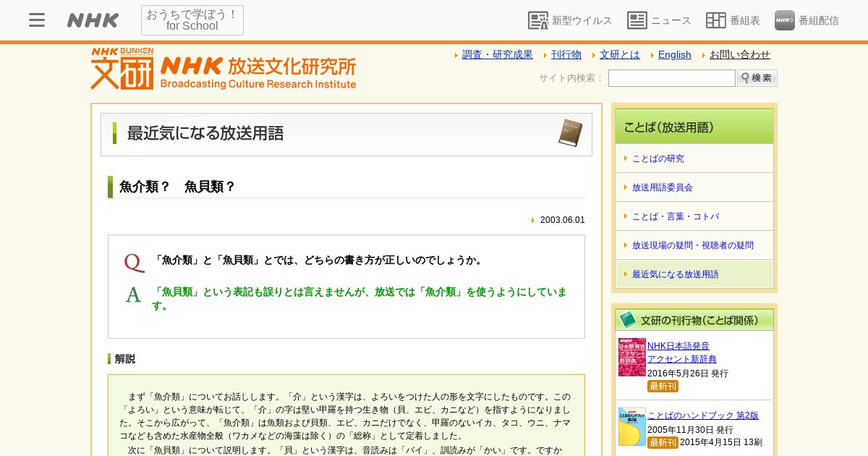Open the おうちで学ぼう for School button
Screen dimensions: 868x456
tap(192, 20)
